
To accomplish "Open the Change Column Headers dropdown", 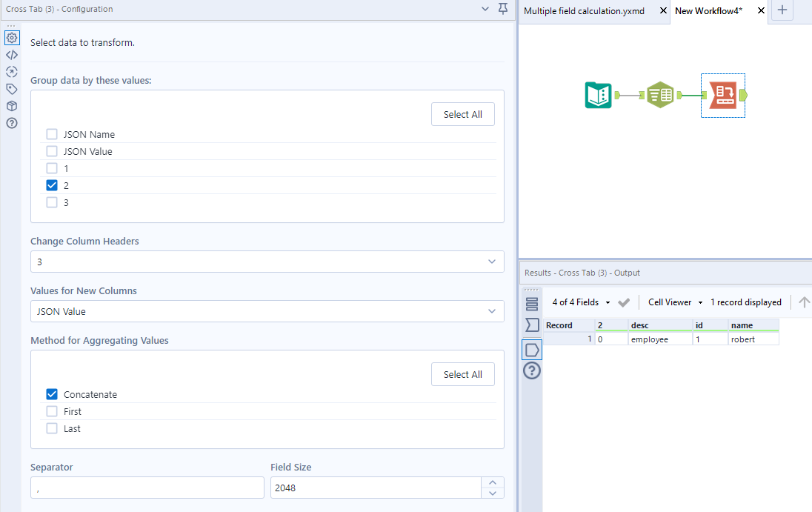I will [x=490, y=262].
